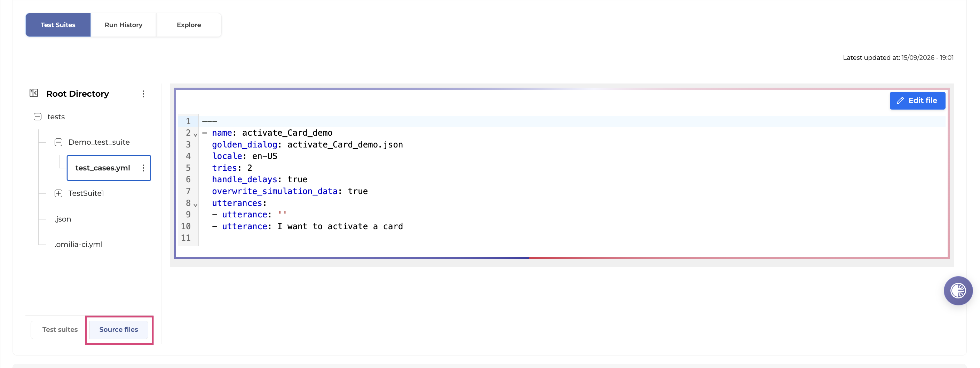This screenshot has height=368, width=980.
Task: Click the 'I want to activate a card' utterance
Action: coord(340,226)
